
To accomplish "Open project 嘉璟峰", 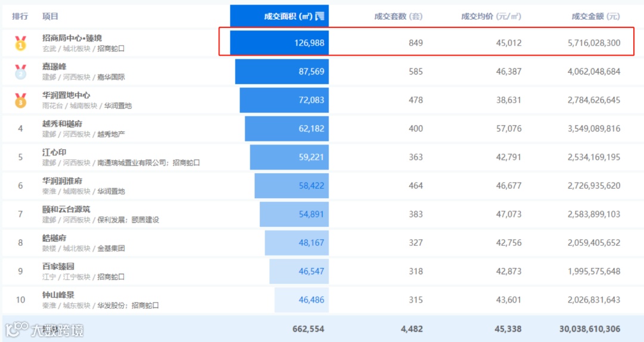I will (54, 67).
